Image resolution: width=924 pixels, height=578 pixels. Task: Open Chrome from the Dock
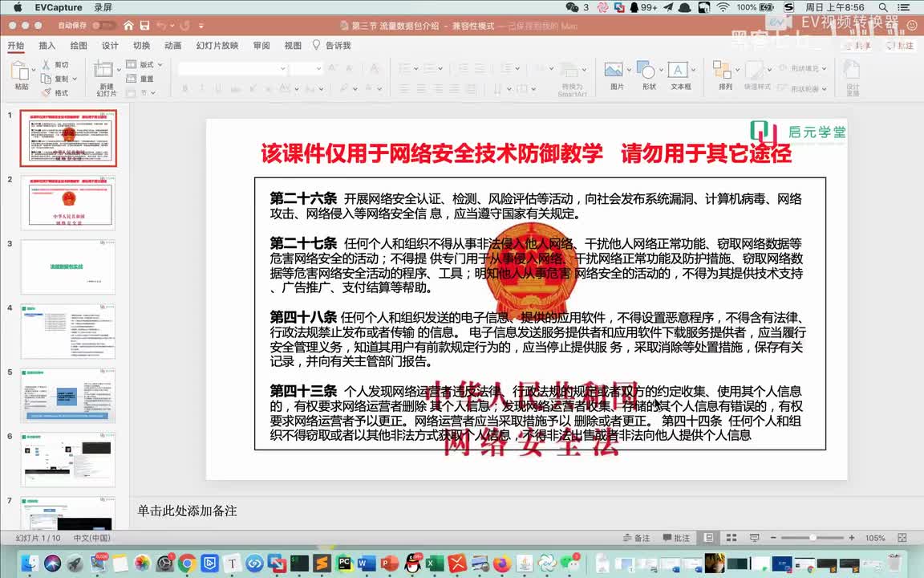click(187, 564)
